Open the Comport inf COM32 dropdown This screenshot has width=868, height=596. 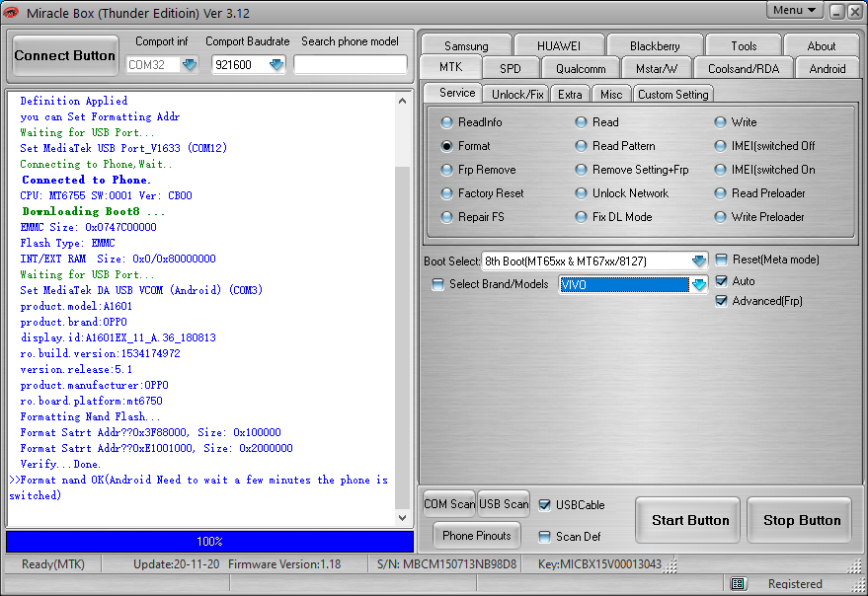[x=190, y=65]
